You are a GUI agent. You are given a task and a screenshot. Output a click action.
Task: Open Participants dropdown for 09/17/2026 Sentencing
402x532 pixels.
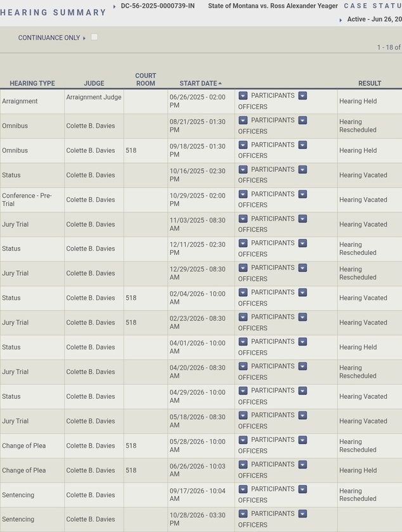[x=243, y=490]
